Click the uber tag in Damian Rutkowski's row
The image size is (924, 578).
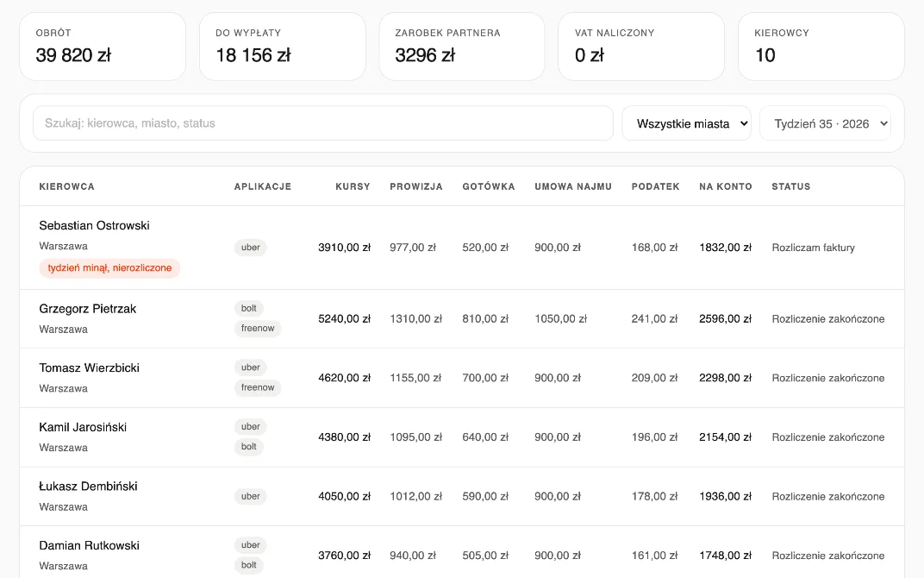pos(251,545)
